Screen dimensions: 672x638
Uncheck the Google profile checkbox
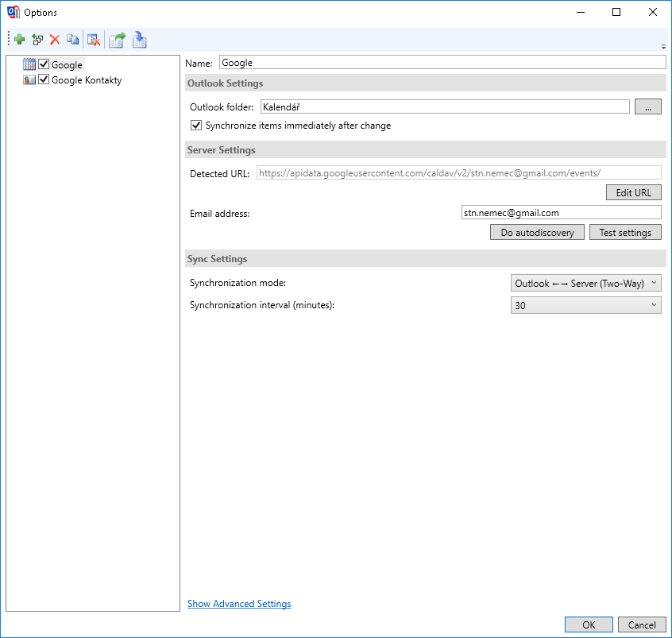click(x=44, y=64)
